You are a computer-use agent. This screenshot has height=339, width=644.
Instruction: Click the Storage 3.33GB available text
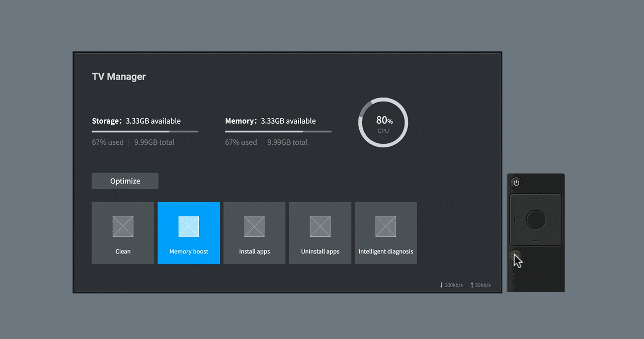[136, 121]
